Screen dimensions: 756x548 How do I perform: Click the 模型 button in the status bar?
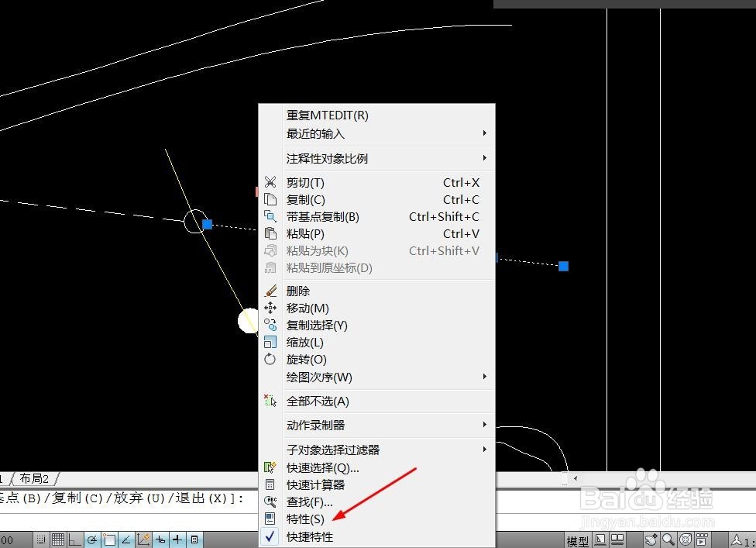tap(577, 539)
